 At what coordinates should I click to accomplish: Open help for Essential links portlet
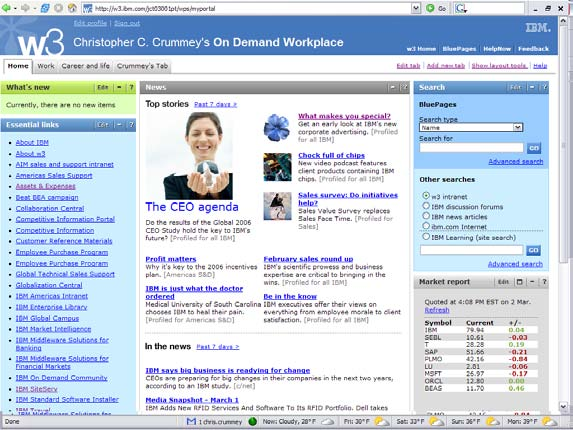point(131,125)
